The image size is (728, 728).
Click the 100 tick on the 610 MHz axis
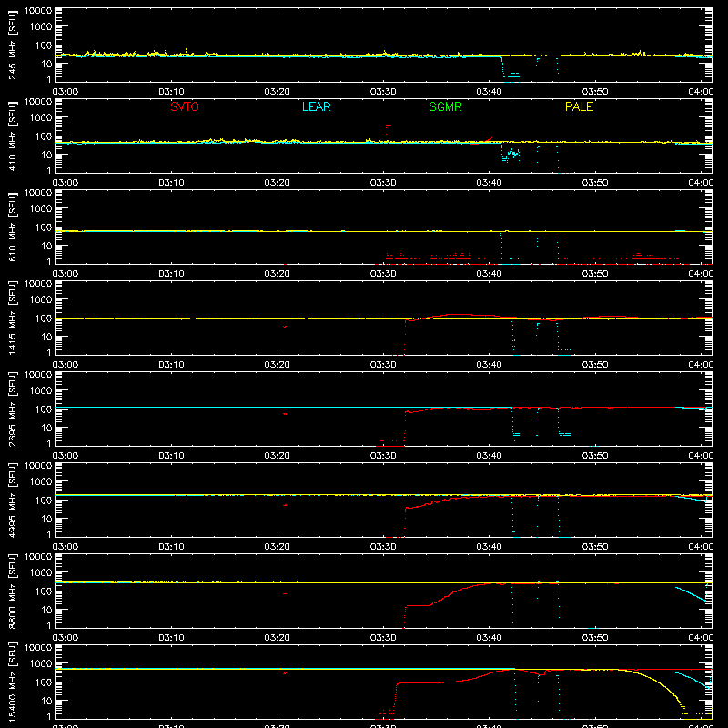(44, 227)
